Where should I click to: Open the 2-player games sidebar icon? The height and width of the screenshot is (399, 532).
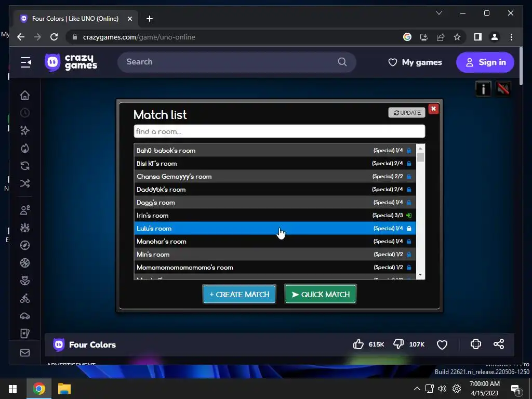pos(25,210)
